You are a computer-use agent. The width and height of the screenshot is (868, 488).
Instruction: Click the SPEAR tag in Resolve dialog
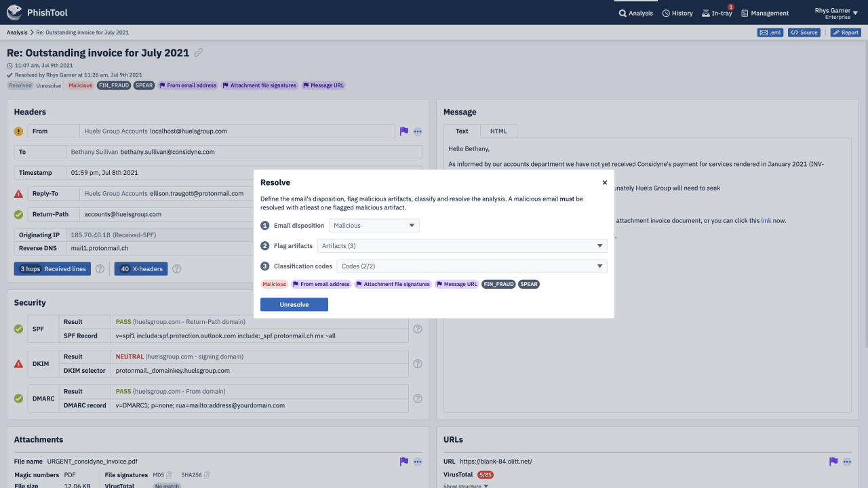(529, 285)
